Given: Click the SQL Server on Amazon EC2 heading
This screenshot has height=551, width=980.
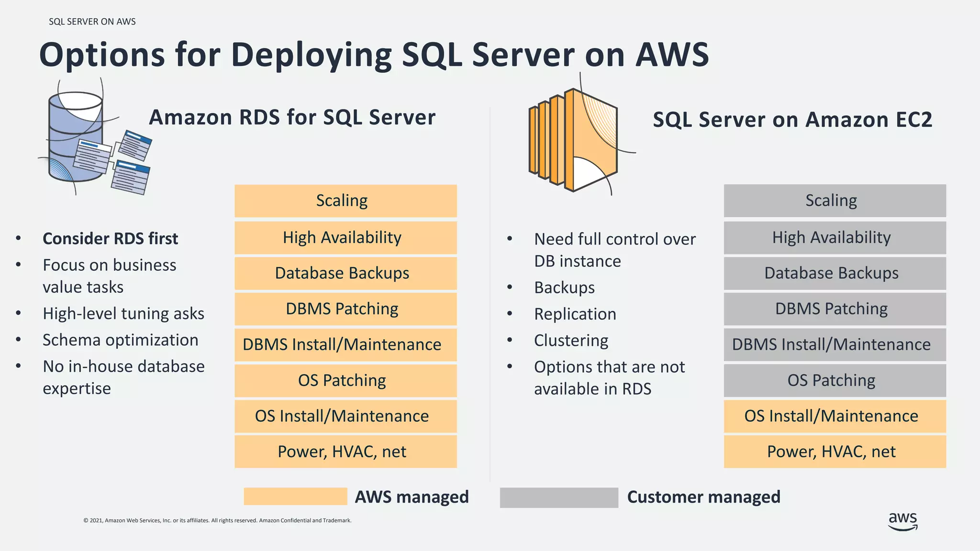Looking at the screenshot, I should point(792,120).
